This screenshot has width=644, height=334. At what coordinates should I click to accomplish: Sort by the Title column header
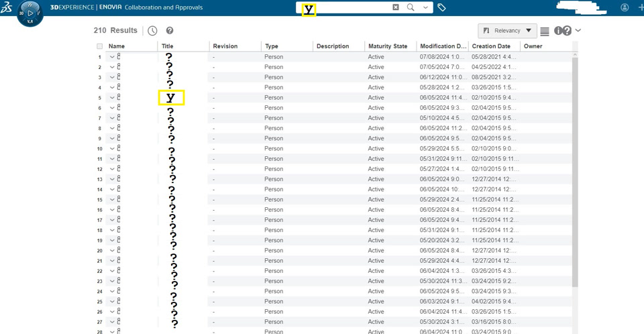[x=167, y=46]
